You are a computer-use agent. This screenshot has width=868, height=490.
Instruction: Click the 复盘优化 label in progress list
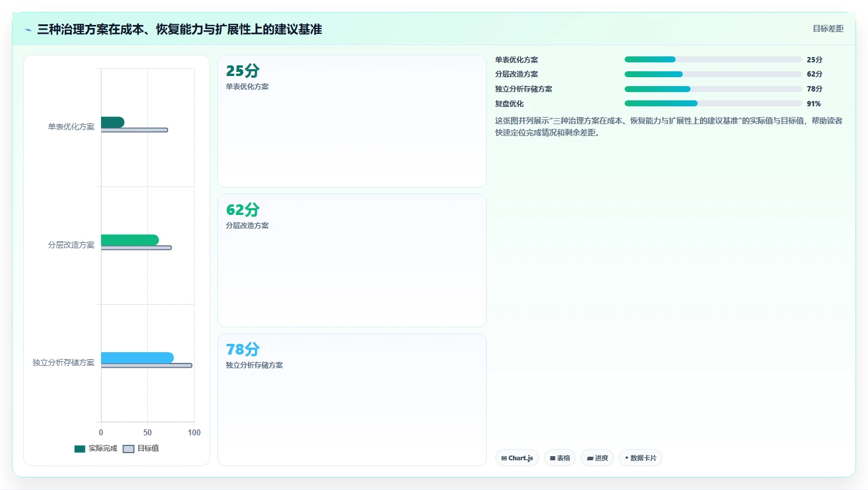509,104
